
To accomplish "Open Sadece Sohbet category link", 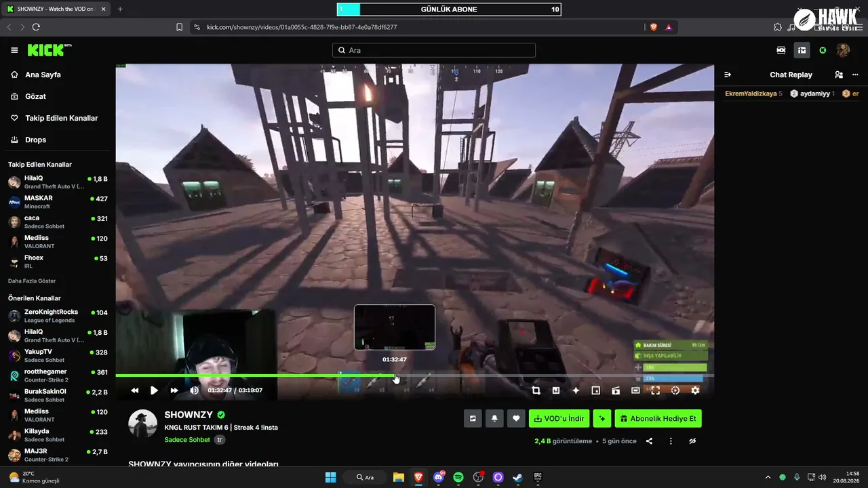I will click(187, 440).
